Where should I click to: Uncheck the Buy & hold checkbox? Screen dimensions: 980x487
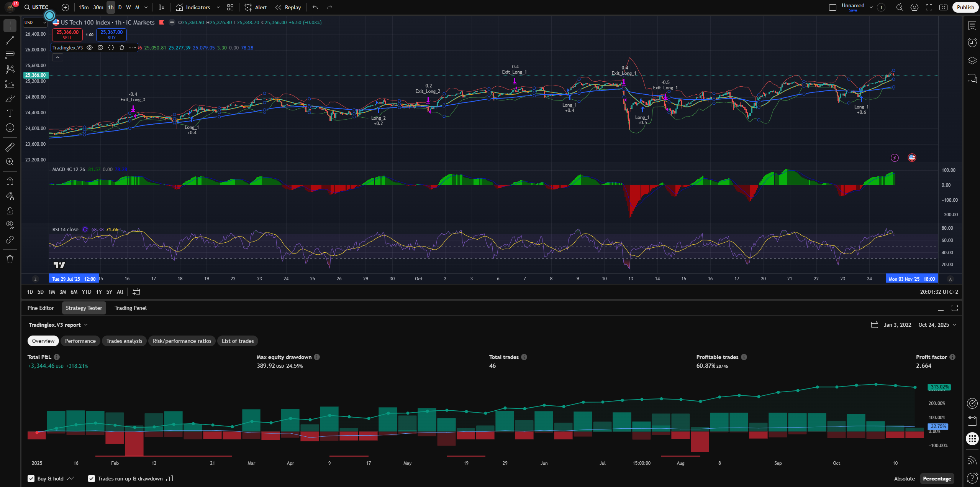click(31, 479)
